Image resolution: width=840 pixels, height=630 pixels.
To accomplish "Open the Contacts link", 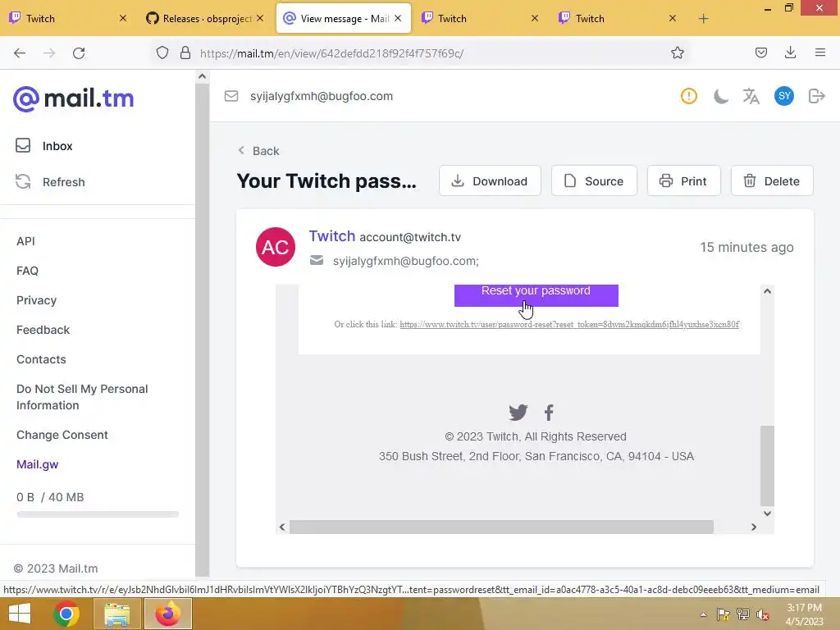I will (41, 359).
